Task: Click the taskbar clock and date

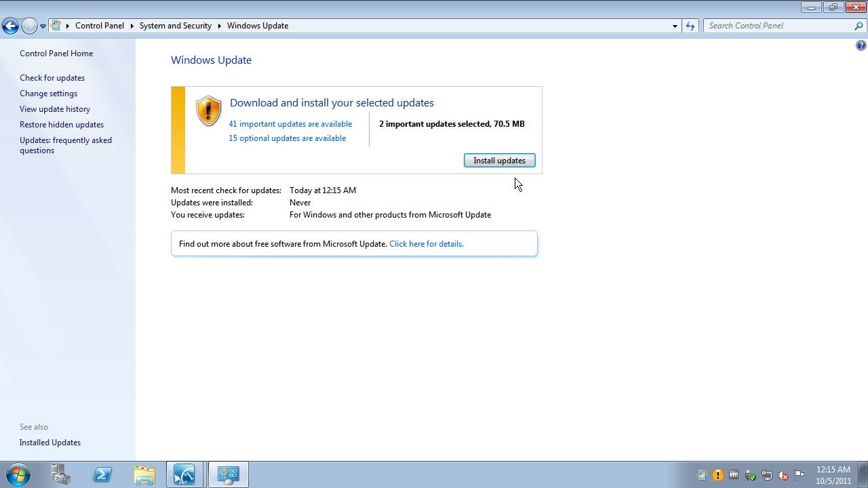Action: coord(833,475)
